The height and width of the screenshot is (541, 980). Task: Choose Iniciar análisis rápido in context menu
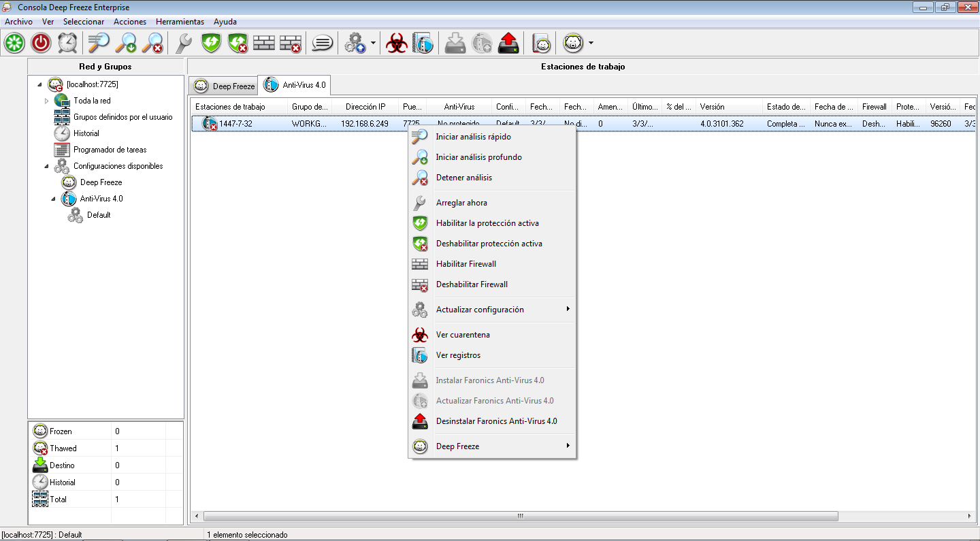pos(492,137)
